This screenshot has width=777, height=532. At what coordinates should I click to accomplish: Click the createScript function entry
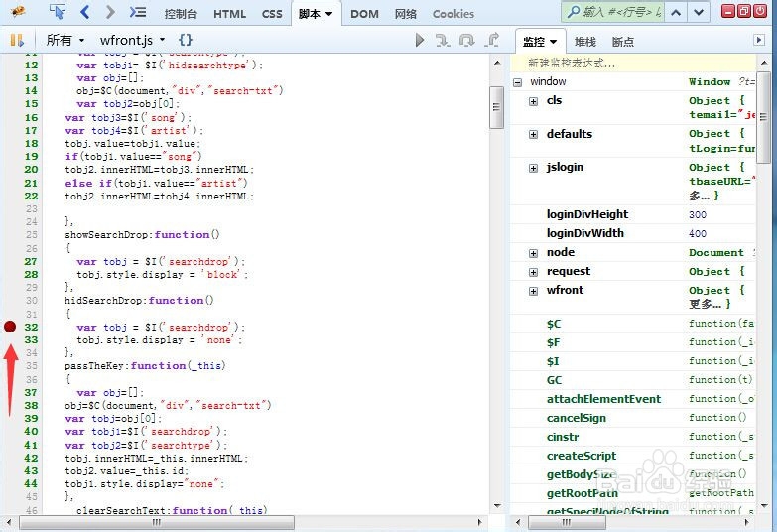click(582, 456)
